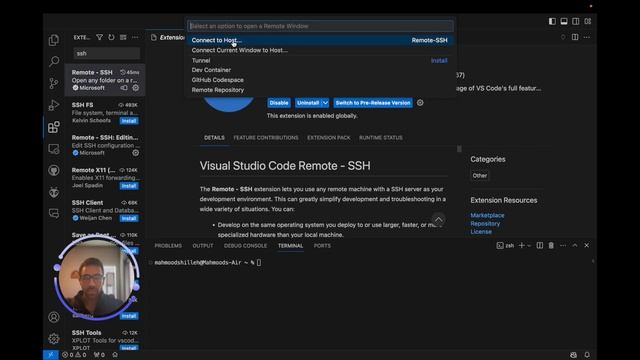
Task: Open the Manage gear in activity bar
Action: click(54, 338)
